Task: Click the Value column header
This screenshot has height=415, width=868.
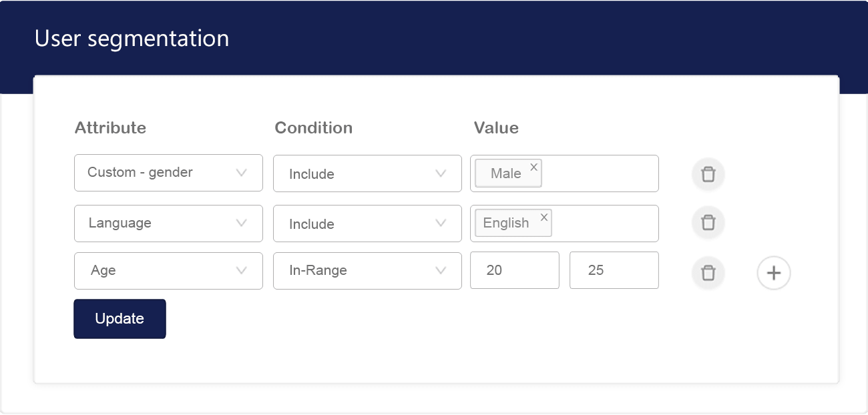Action: (x=496, y=127)
